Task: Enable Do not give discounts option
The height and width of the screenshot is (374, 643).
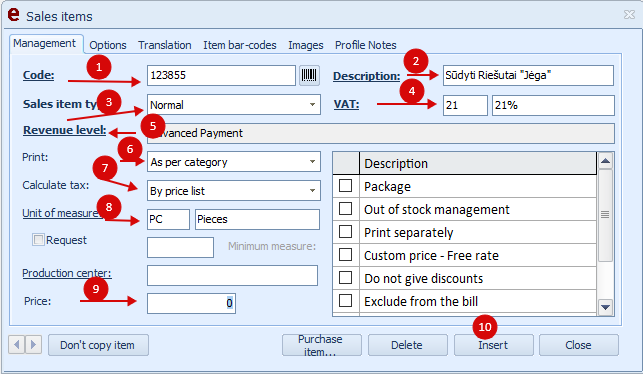Action: tap(345, 278)
